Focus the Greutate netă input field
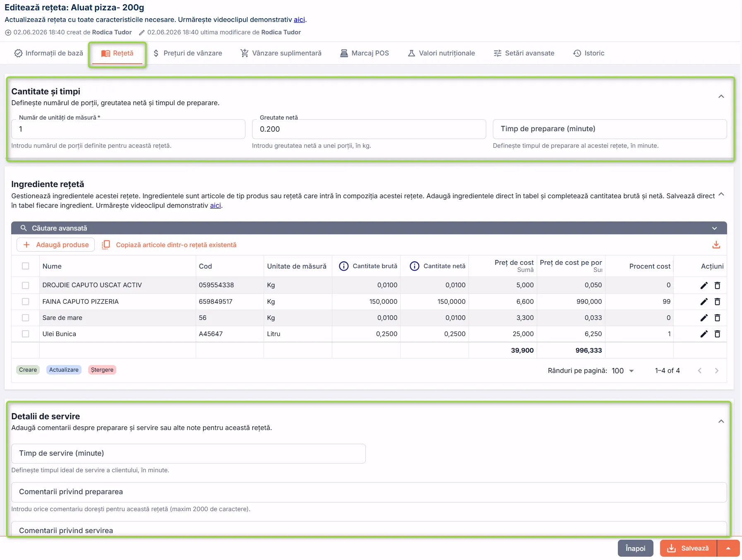 (369, 129)
